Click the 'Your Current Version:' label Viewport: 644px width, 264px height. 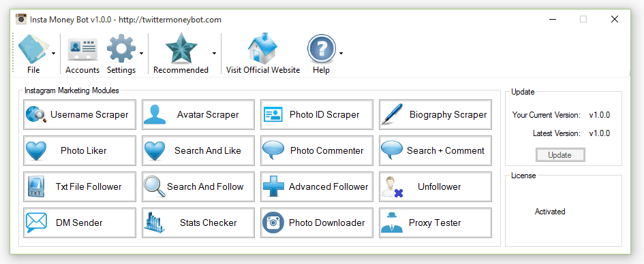pyautogui.click(x=547, y=115)
